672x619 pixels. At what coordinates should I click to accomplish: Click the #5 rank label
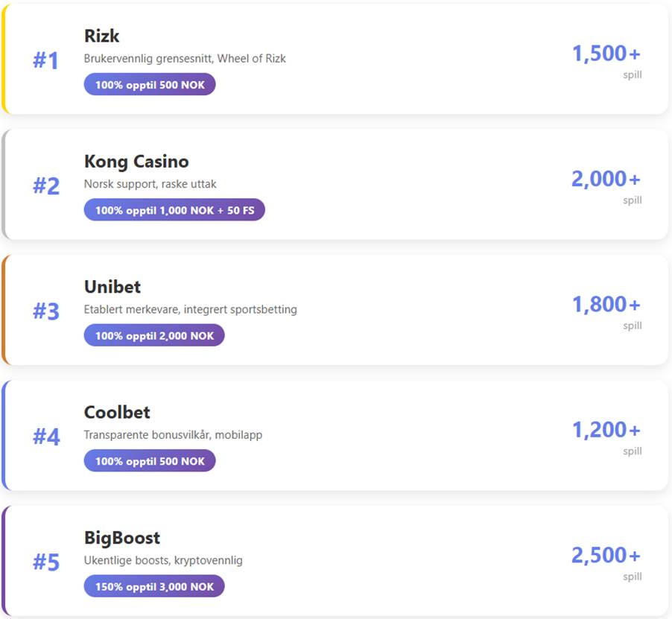(45, 562)
